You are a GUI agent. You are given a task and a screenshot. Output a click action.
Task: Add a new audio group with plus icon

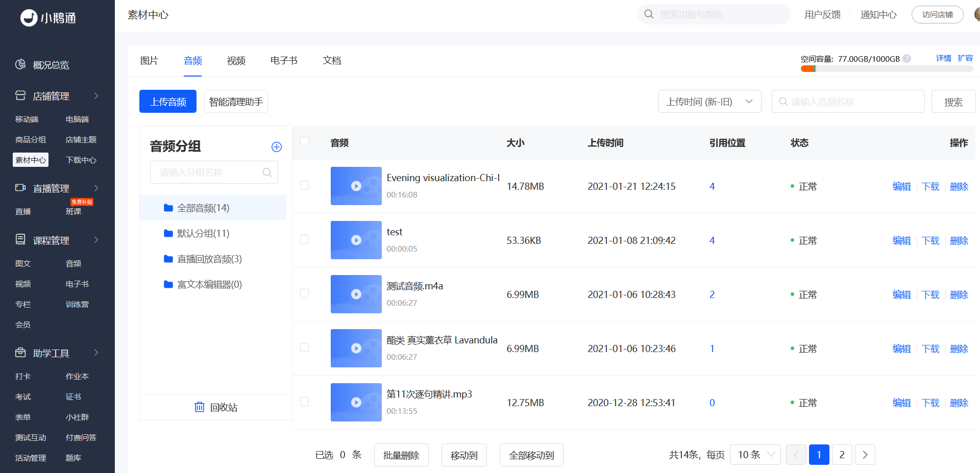coord(277,147)
